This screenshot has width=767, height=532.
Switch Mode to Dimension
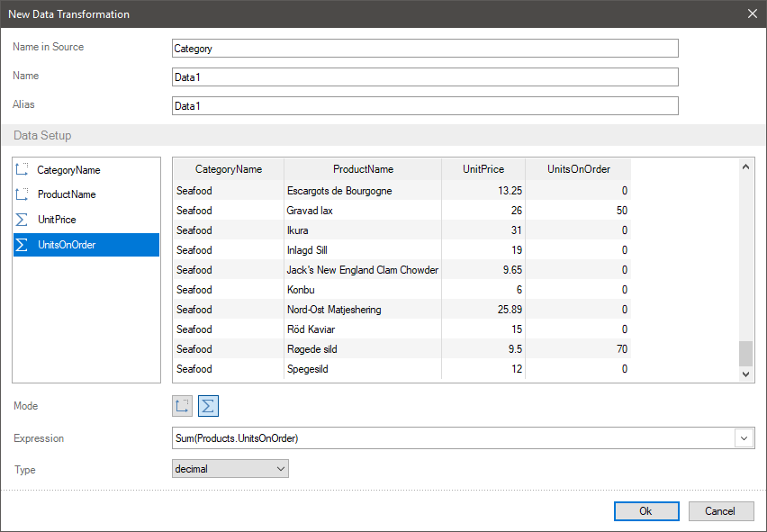tap(183, 406)
